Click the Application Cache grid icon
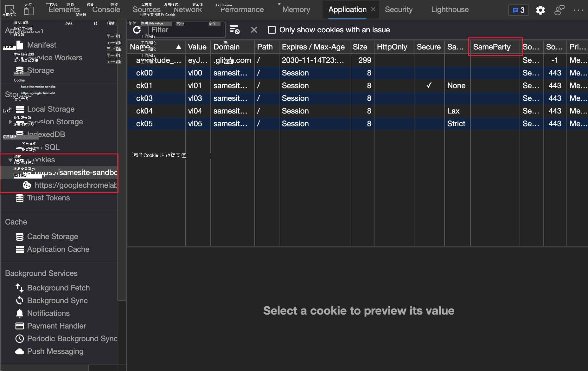 [x=20, y=250]
